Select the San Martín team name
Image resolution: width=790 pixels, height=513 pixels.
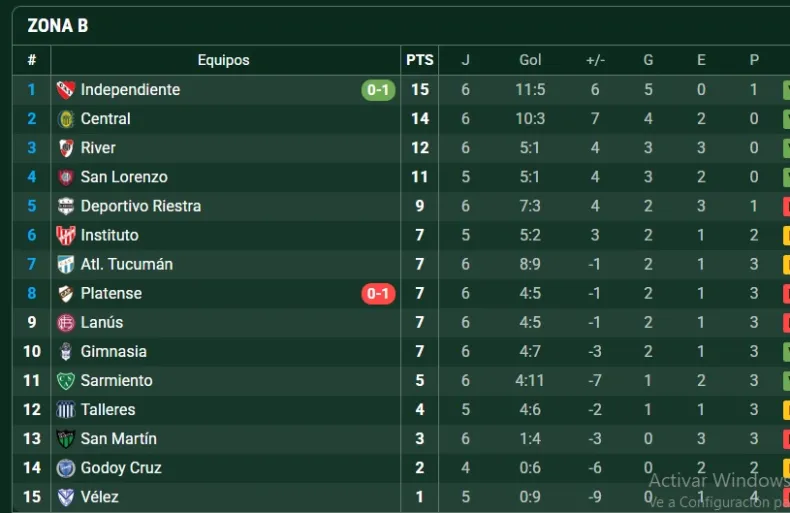[x=118, y=438]
